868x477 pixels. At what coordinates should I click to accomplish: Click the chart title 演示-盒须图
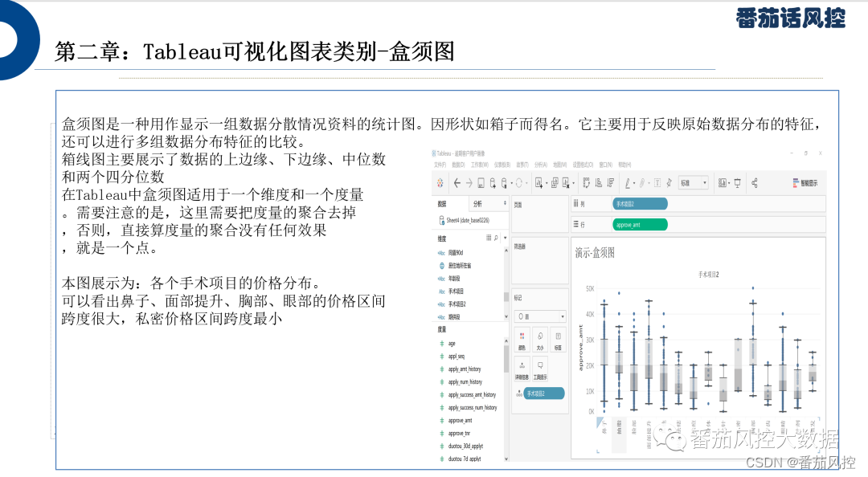595,253
